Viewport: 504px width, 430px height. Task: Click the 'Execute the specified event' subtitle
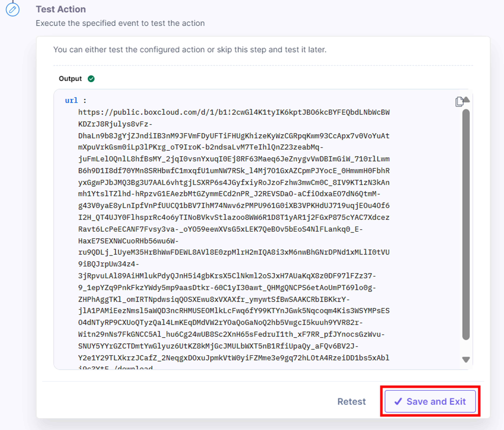pos(120,23)
